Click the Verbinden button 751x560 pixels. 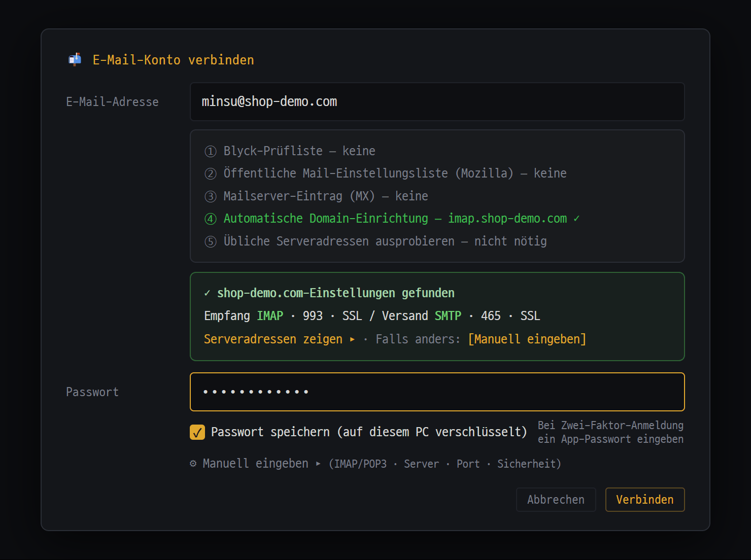click(645, 500)
